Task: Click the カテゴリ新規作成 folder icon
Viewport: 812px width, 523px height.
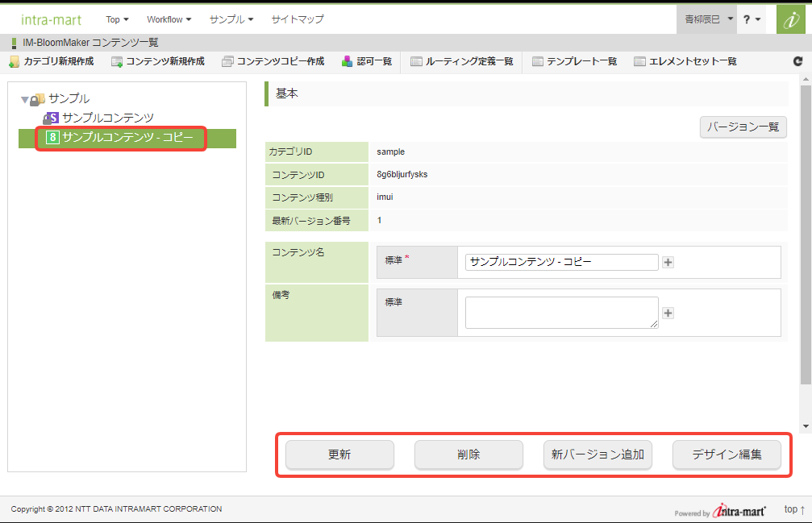Action: (x=14, y=61)
